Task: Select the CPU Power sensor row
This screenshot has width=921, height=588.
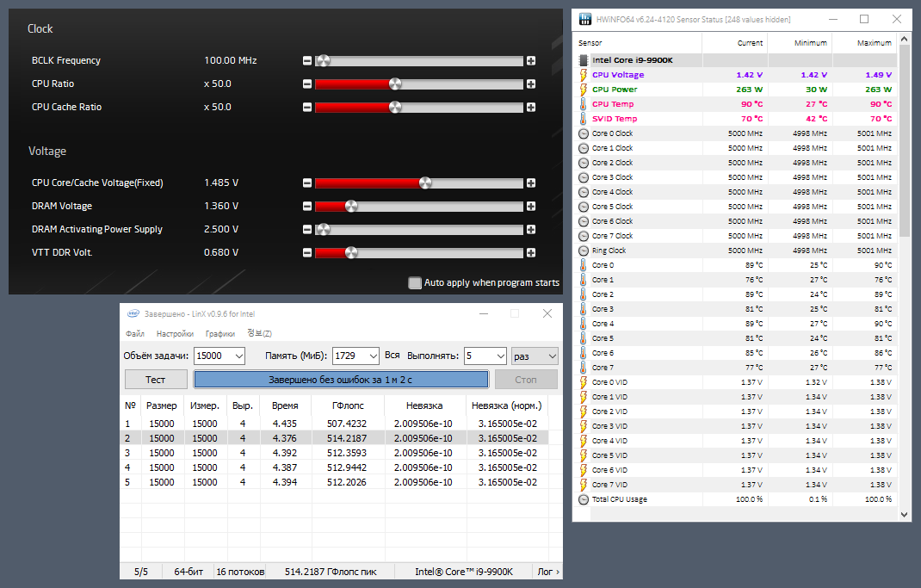Action: click(x=735, y=90)
